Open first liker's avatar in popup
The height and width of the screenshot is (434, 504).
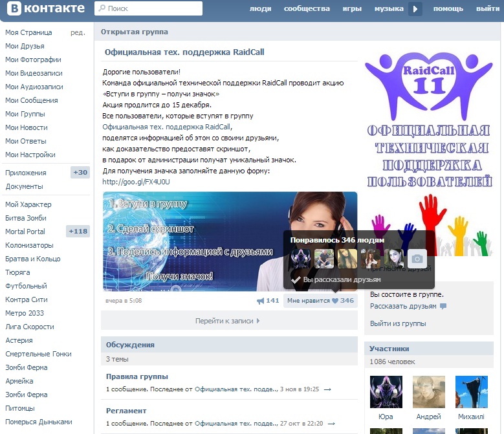301,259
